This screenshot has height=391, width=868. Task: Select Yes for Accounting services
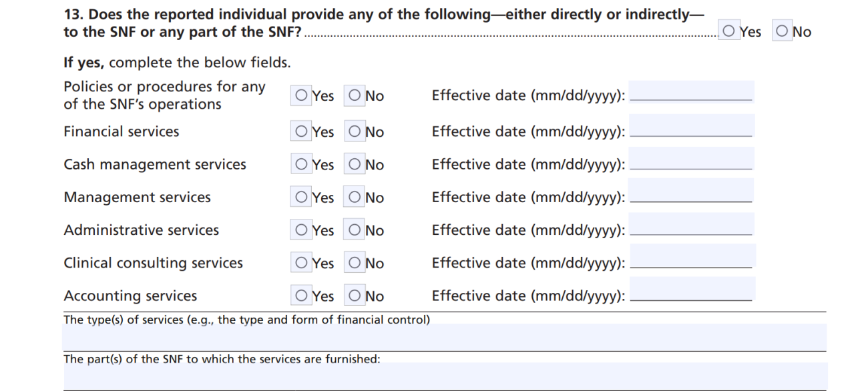(301, 295)
